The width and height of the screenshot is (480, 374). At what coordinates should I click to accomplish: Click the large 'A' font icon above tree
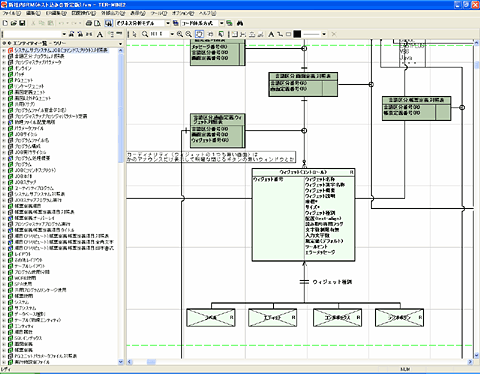99,34
